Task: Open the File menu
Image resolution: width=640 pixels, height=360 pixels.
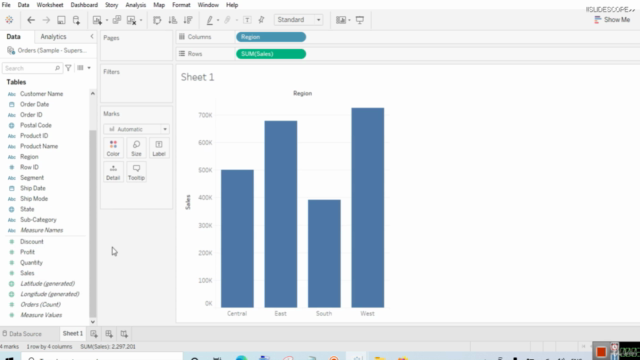Action: tap(6, 5)
